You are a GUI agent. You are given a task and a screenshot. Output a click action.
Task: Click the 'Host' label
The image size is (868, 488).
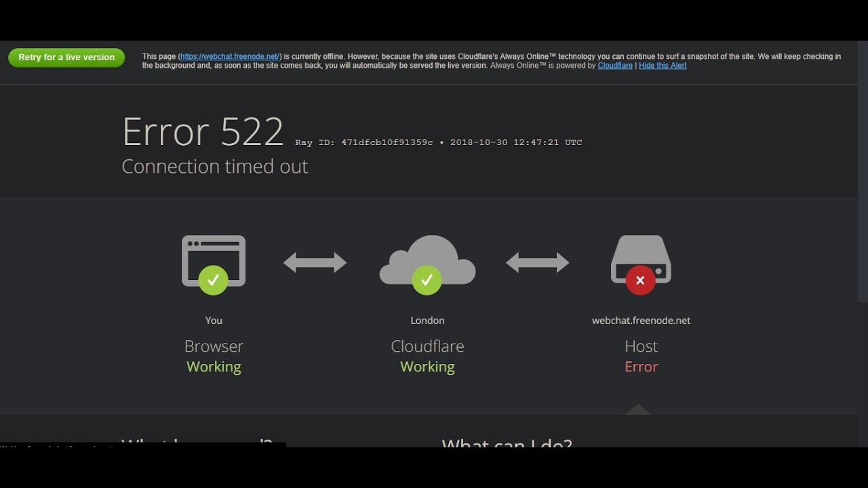(641, 346)
